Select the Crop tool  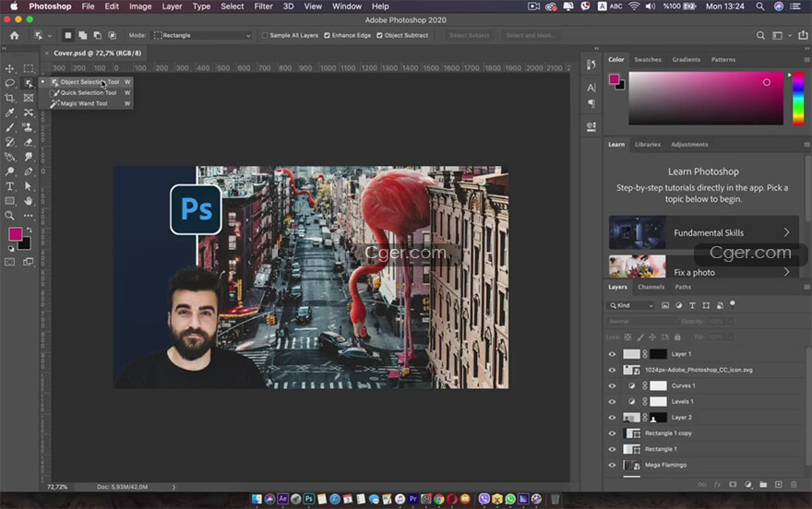coord(10,98)
